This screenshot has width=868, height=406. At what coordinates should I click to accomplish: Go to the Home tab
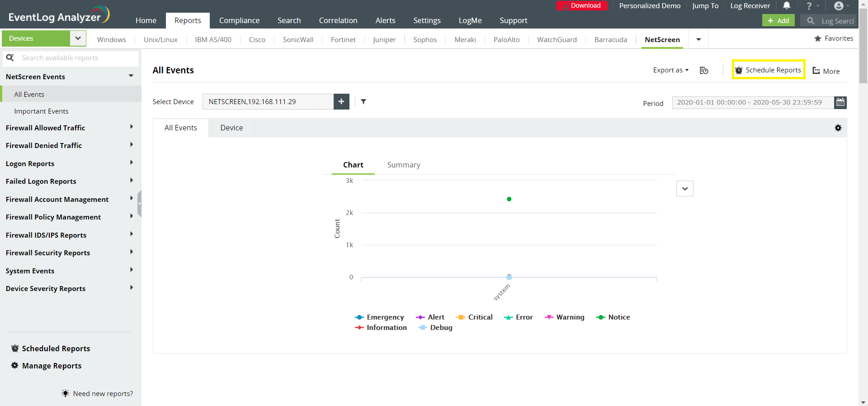[x=146, y=20]
